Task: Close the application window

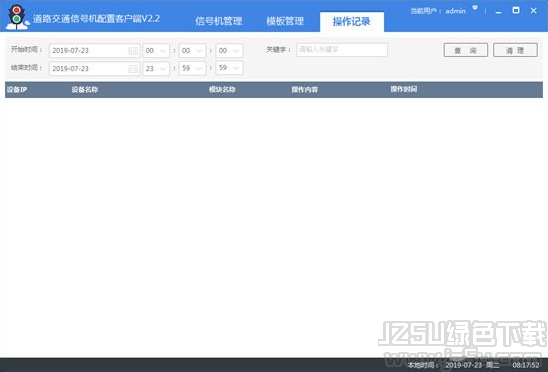Action: tap(534, 10)
